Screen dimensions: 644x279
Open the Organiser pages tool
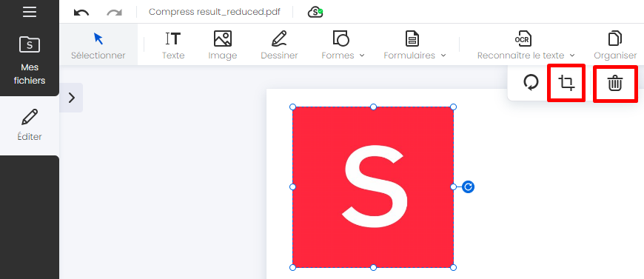615,46
